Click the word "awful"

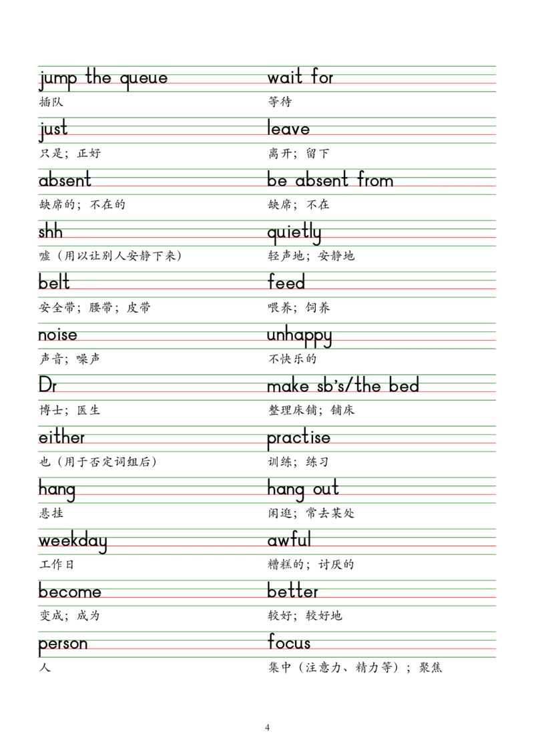click(289, 540)
